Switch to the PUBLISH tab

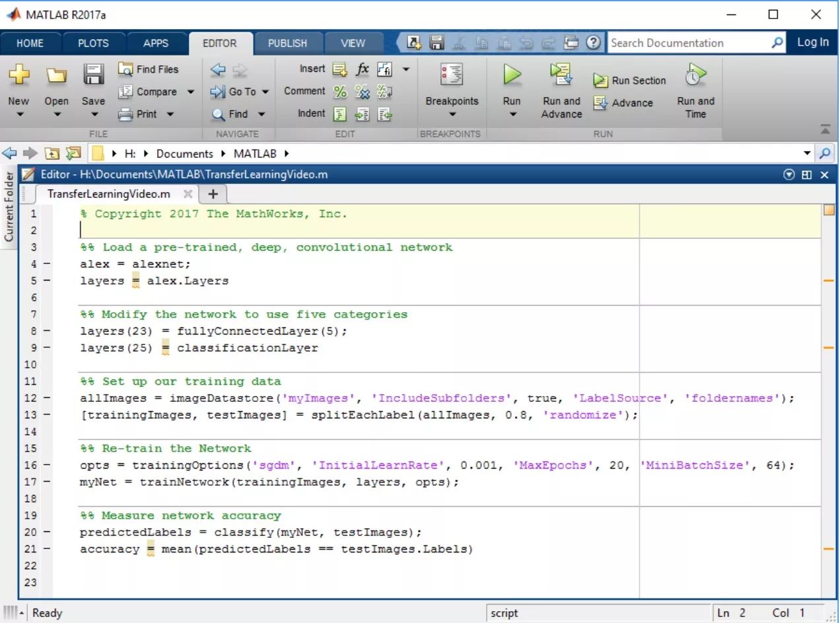tap(287, 43)
